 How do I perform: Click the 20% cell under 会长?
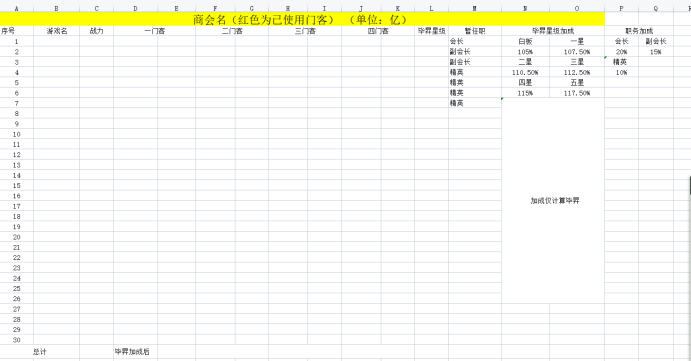coord(621,52)
